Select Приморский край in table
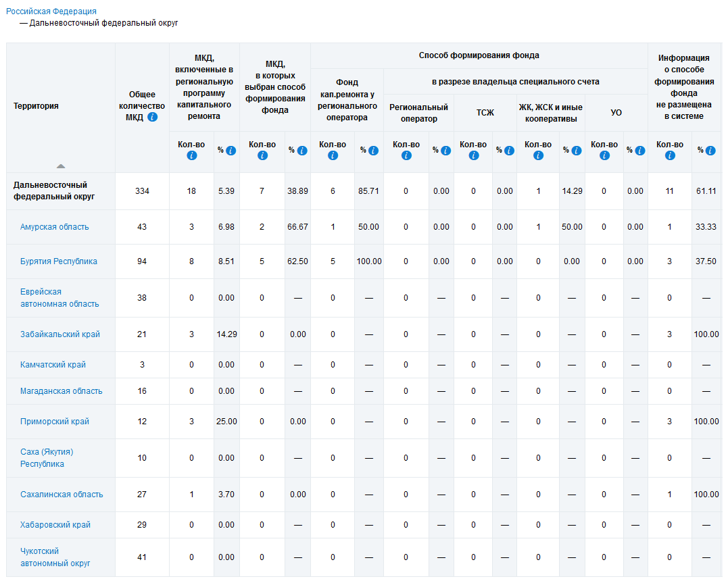The image size is (728, 581). point(55,422)
